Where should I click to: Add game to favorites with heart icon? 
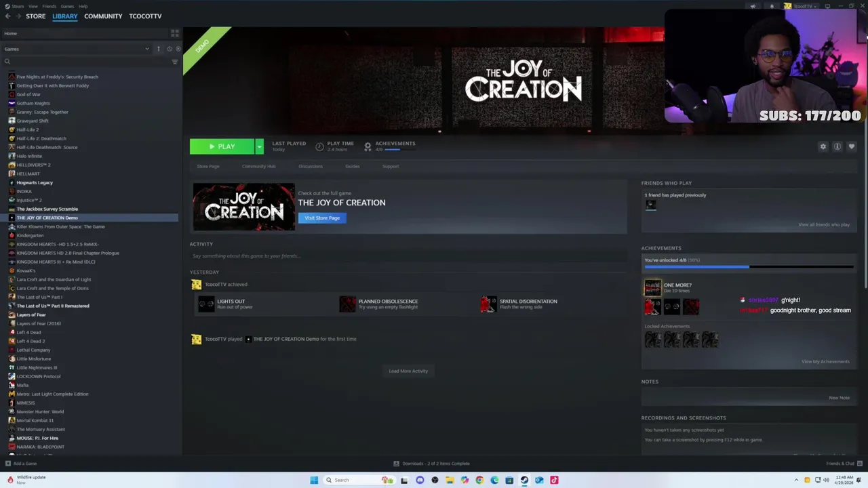852,146
